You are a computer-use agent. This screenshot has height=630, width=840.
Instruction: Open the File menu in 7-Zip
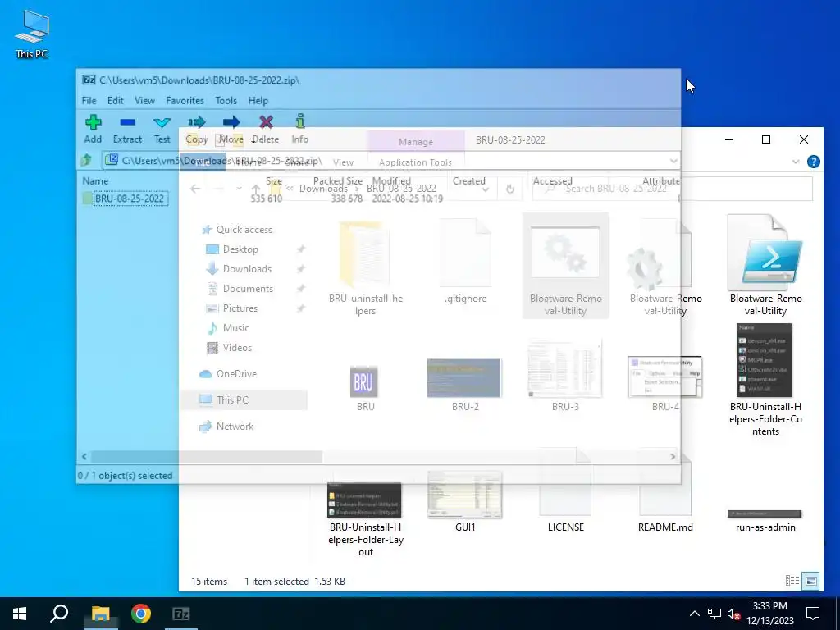[x=89, y=101]
